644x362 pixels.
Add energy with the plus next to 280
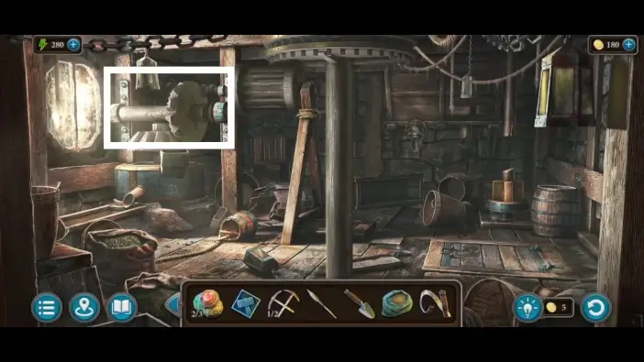73,44
